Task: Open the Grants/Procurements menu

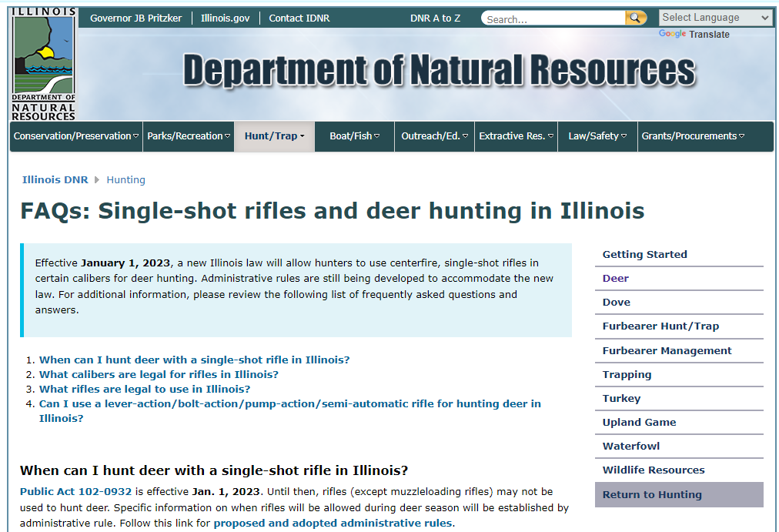Action: point(692,136)
